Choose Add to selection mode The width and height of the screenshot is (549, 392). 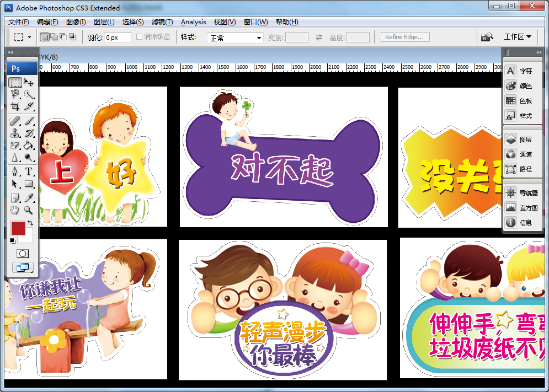[x=54, y=37]
